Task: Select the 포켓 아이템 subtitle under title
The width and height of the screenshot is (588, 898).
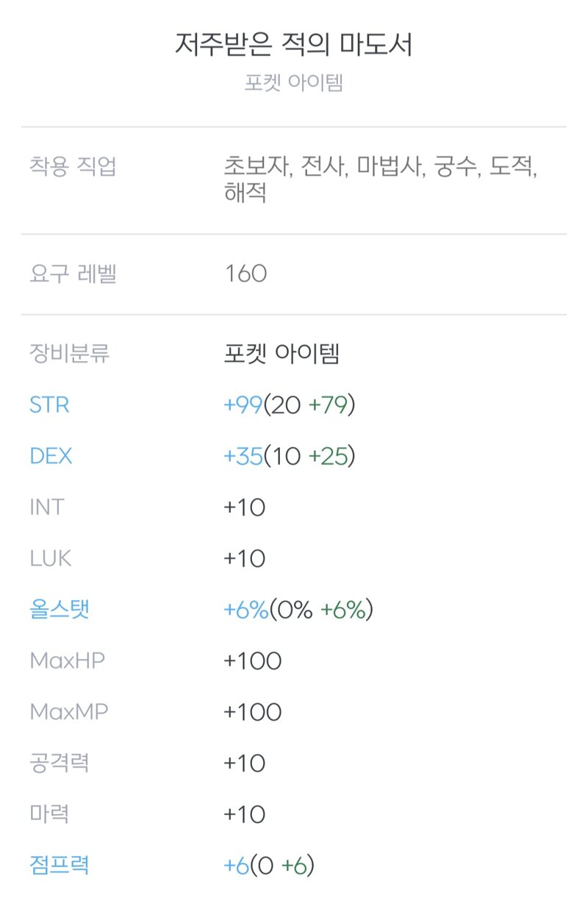Action: pyautogui.click(x=294, y=82)
